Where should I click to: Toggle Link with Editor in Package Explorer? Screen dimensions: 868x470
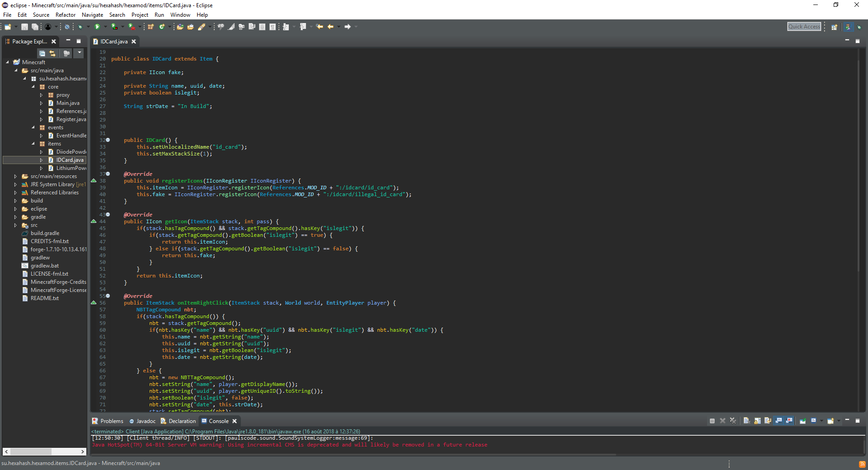(52, 53)
